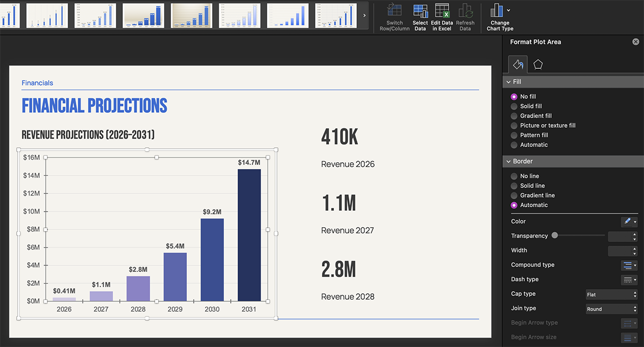Select the No line border option
644x347 pixels.
pos(514,176)
